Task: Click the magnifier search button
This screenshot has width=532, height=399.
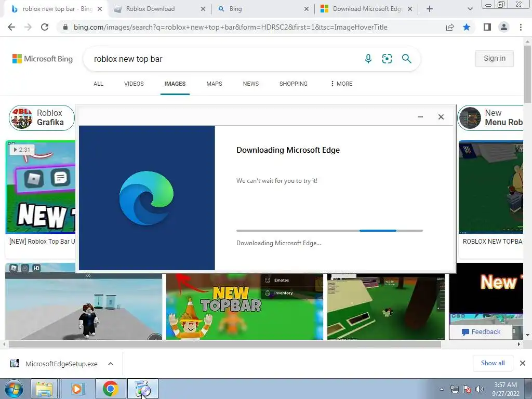Action: (406, 59)
